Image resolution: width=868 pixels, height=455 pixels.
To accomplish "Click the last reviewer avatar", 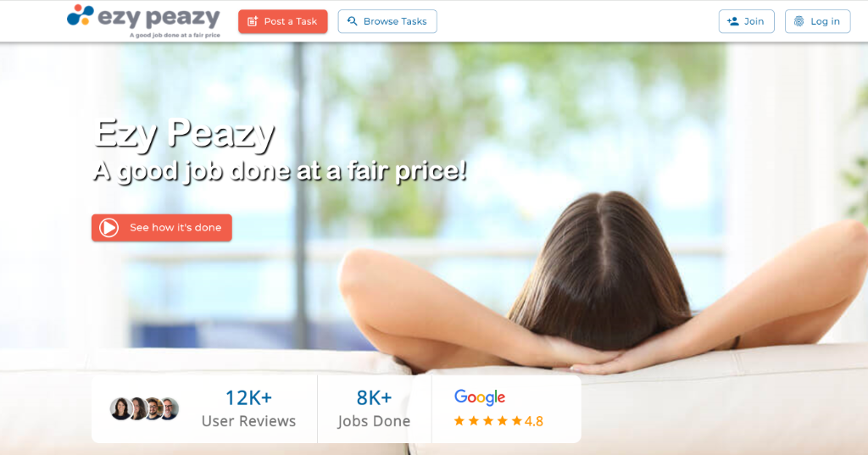I will point(170,408).
